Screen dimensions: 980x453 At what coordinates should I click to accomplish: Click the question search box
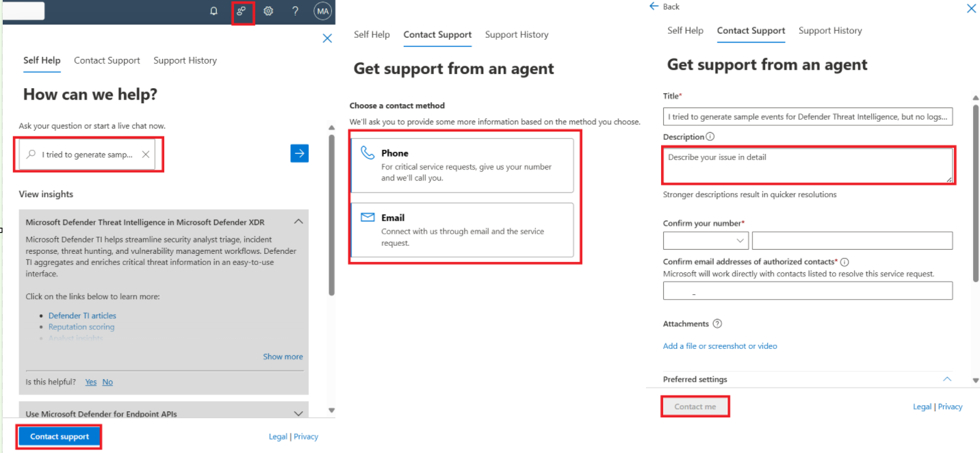87,155
